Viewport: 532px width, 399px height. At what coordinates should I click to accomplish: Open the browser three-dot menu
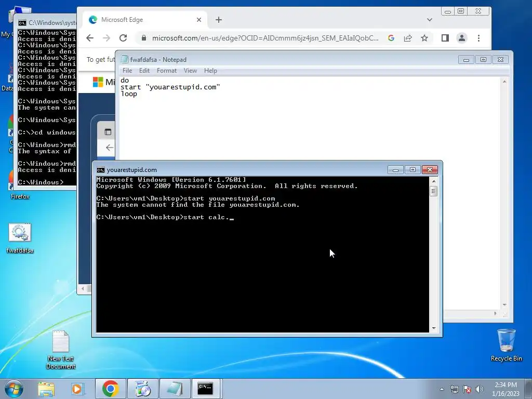[478, 38]
